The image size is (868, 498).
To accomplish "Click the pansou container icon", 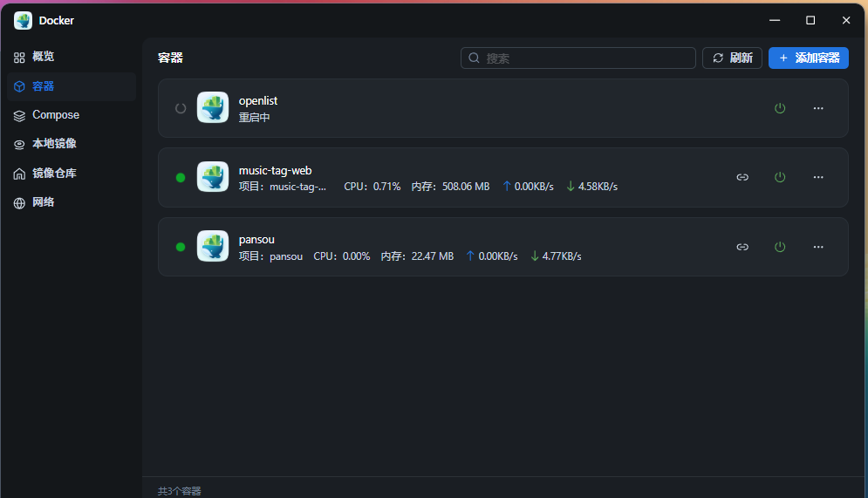I will [213, 246].
